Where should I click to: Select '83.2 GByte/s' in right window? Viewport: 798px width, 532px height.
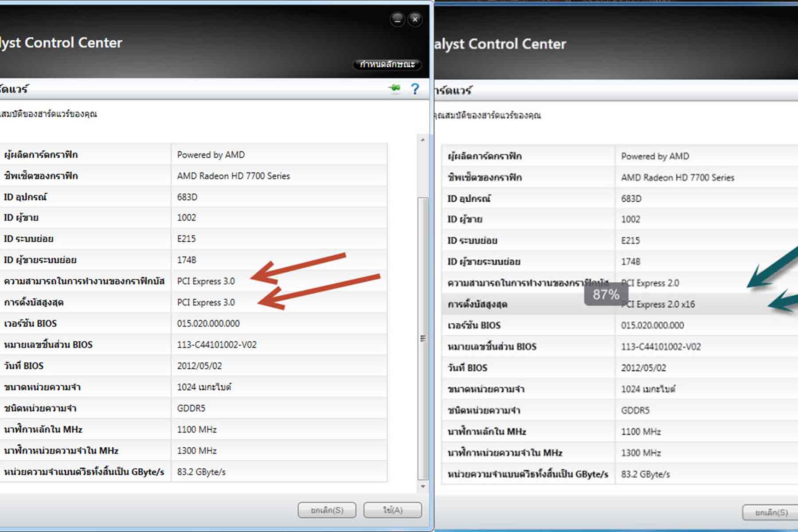[x=645, y=474]
